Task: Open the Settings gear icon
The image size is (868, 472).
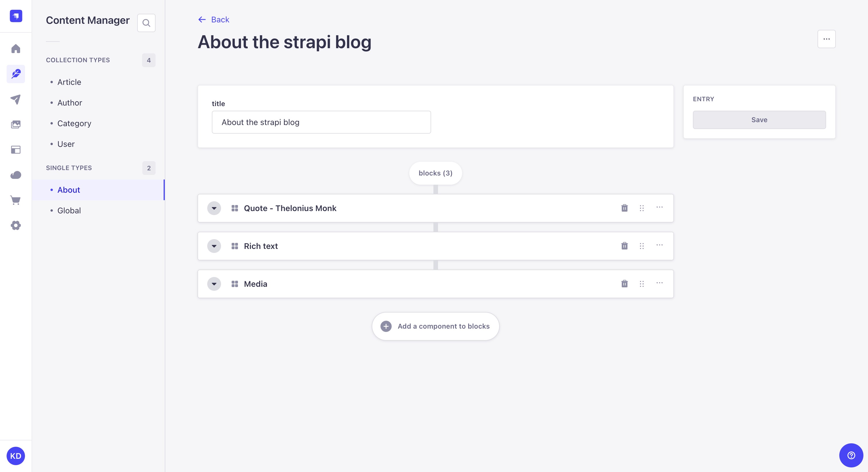Action: [16, 226]
